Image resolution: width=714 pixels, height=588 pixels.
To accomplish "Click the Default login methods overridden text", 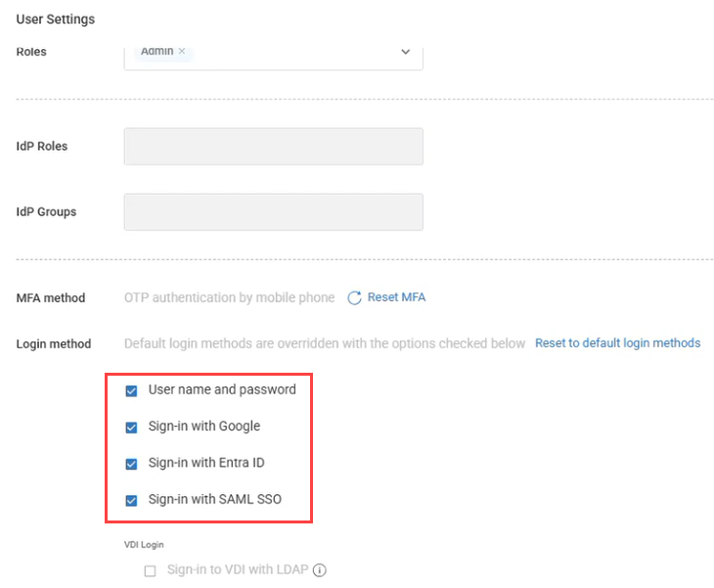I will [325, 343].
